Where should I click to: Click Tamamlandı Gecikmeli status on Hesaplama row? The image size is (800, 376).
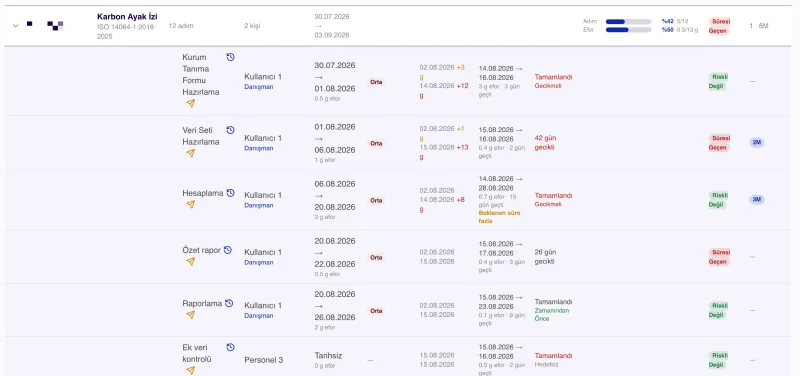tap(553, 199)
